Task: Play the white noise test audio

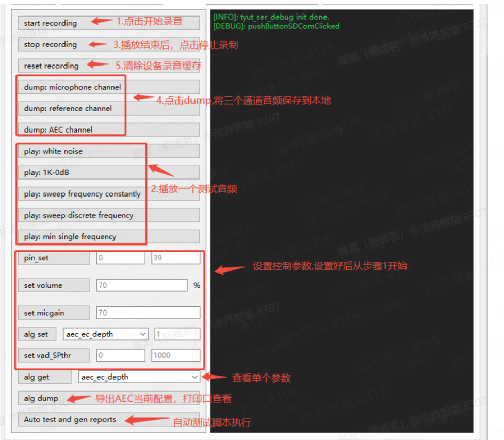Action: (53, 152)
